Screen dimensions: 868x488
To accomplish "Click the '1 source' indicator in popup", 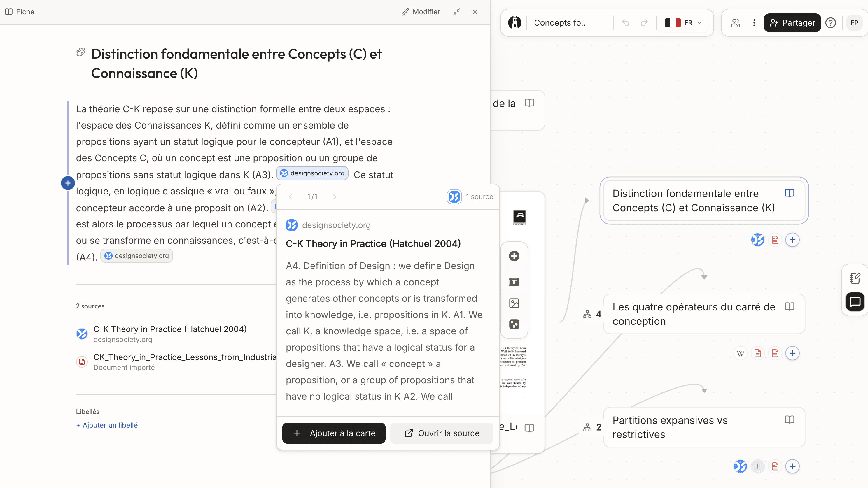I will coord(470,197).
